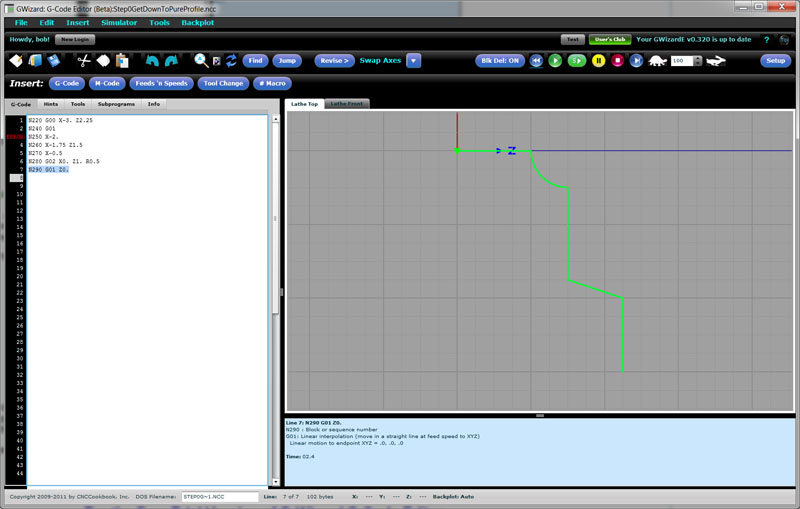Paste with the clipboard icon
Image resolution: width=800 pixels, height=509 pixels.
tap(122, 61)
